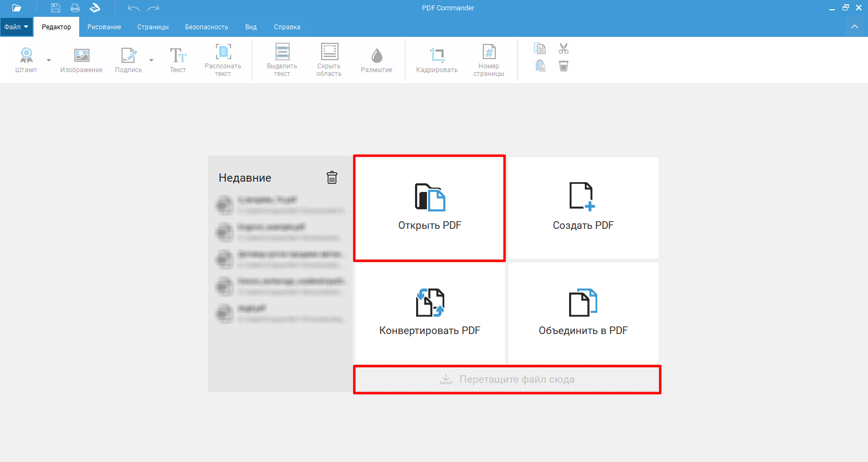Click the paste clipboard icon
The image size is (868, 462).
tap(540, 66)
